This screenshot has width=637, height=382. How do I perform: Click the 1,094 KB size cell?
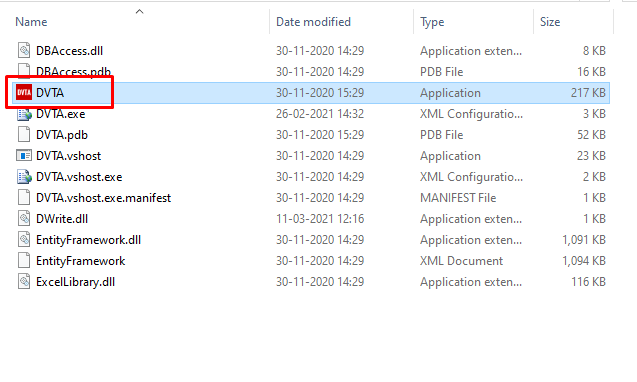[x=584, y=261]
